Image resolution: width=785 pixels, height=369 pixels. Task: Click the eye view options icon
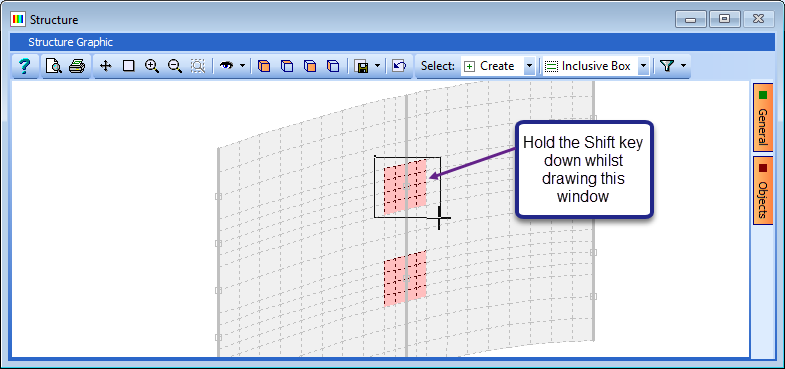tap(226, 65)
